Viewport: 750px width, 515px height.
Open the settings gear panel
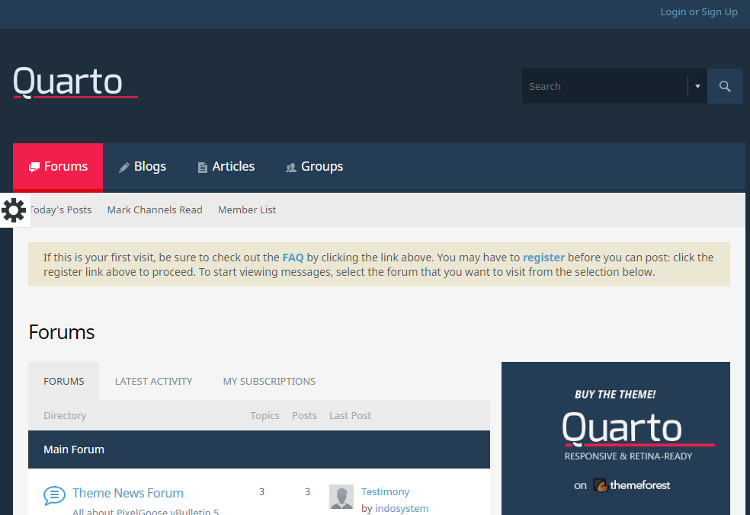click(x=14, y=210)
